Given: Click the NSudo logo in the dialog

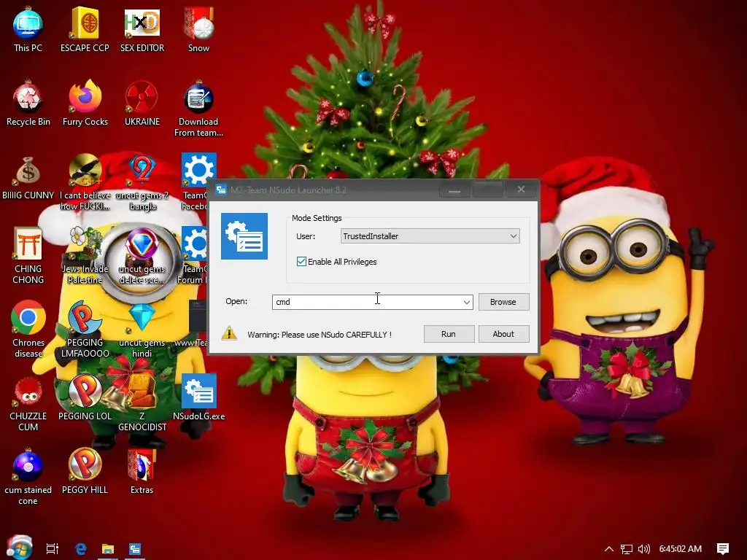Looking at the screenshot, I should [x=244, y=236].
